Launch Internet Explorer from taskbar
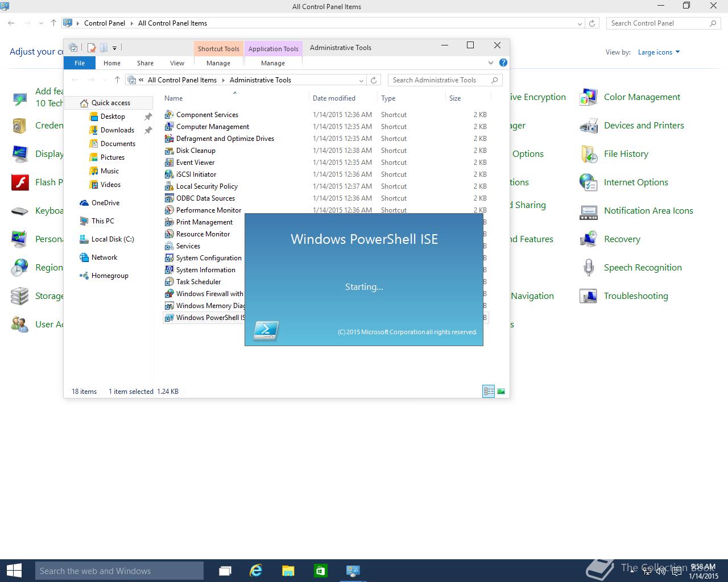The image size is (728, 582). point(257,571)
